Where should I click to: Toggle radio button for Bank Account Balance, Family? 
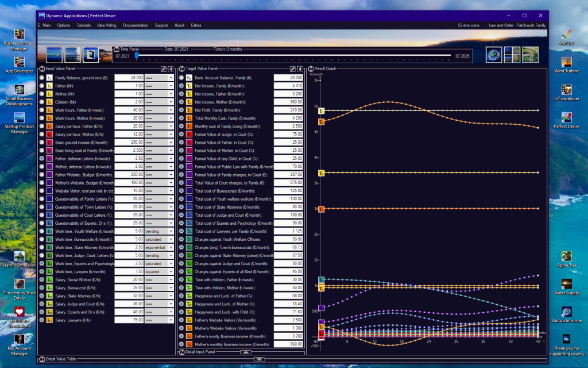181,77
